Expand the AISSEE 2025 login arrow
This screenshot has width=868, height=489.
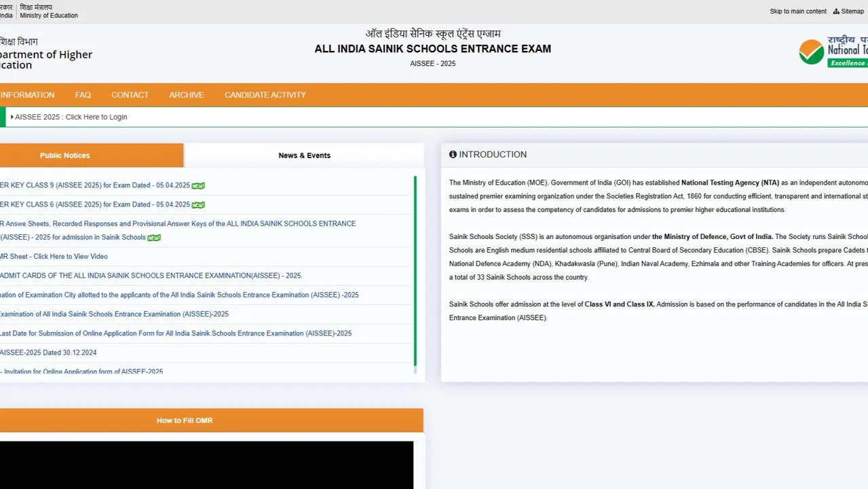point(12,117)
